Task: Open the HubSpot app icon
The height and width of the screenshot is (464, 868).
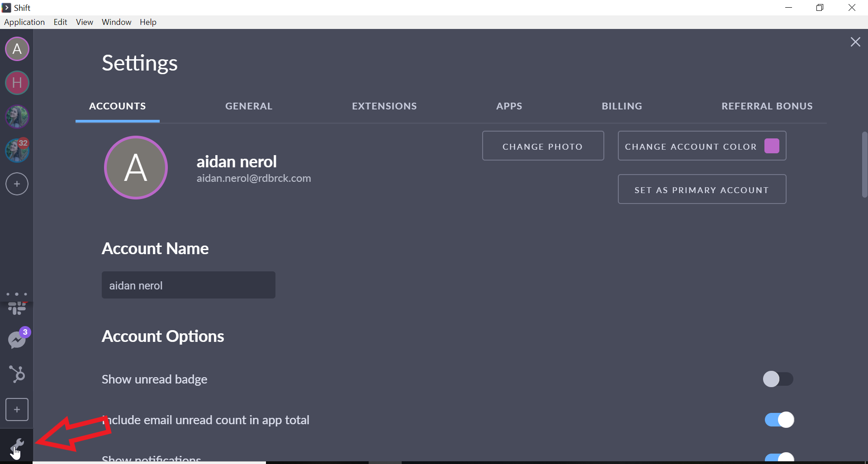Action: 17,374
